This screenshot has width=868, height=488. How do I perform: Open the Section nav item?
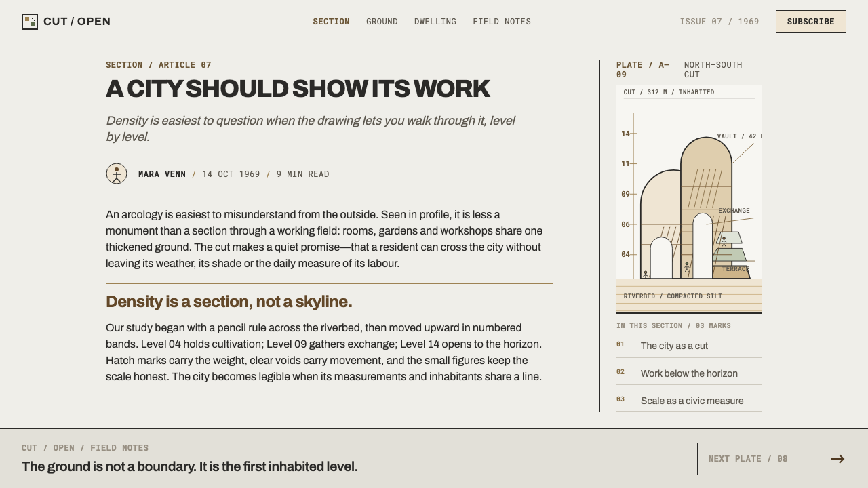point(331,22)
